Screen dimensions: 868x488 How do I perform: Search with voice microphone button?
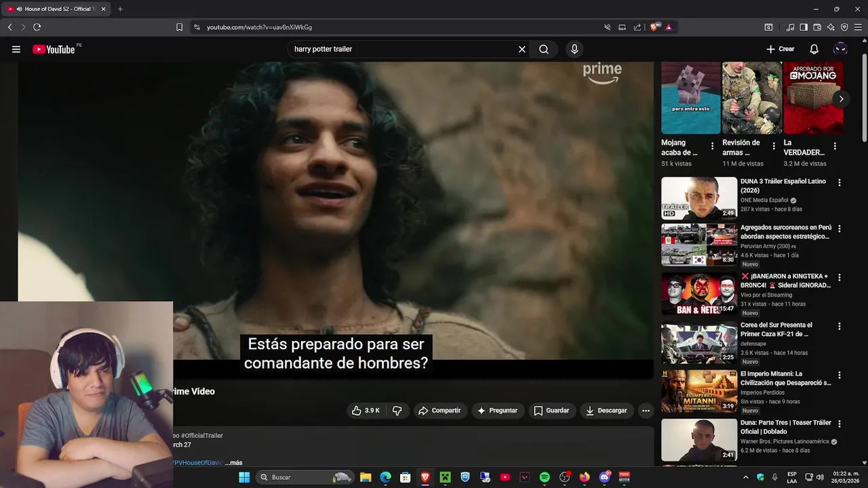[574, 49]
